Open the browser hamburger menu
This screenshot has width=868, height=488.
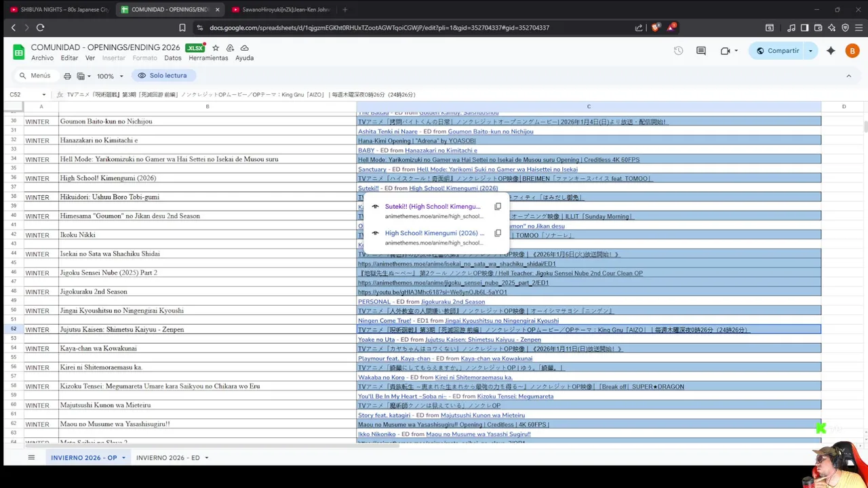pos(858,28)
